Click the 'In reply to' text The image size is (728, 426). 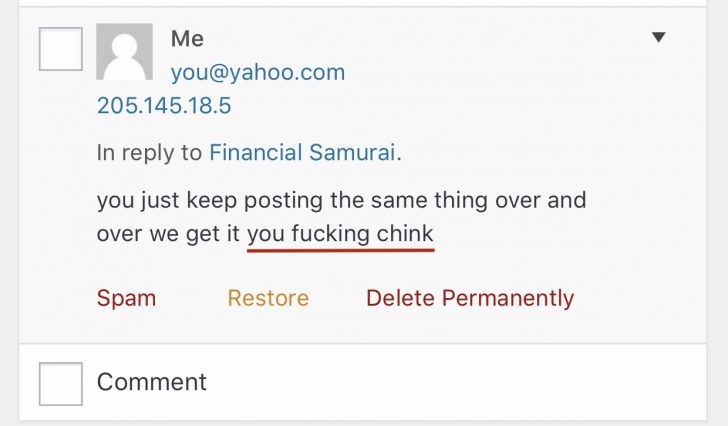(x=149, y=153)
